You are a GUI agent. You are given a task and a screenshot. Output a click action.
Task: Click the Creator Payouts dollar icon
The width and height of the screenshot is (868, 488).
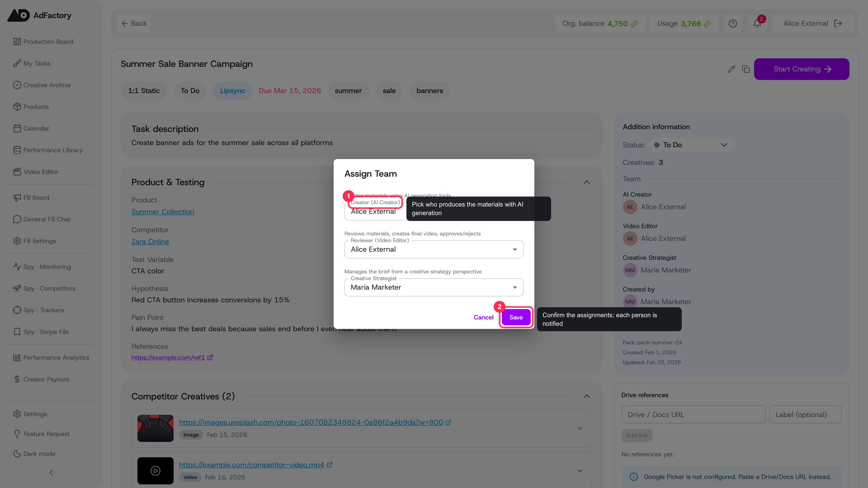coord(17,379)
